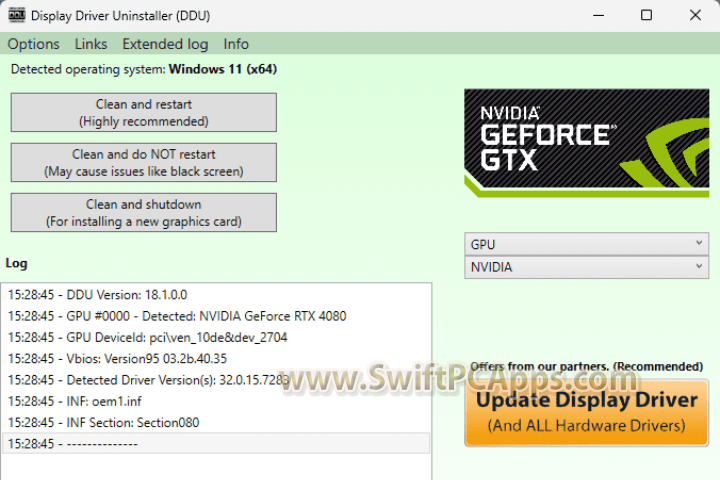
Task: Select the dashed separator log line
Action: [216, 444]
